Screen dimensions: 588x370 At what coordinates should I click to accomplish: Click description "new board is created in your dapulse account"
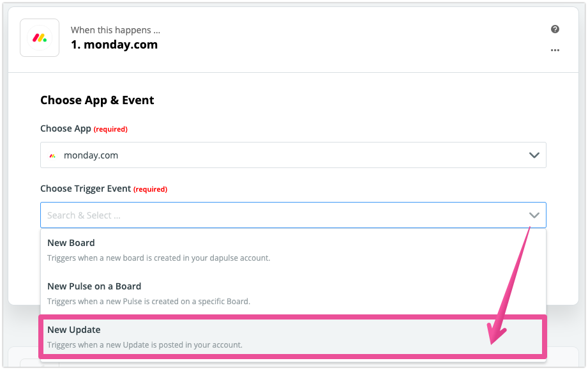click(x=158, y=258)
